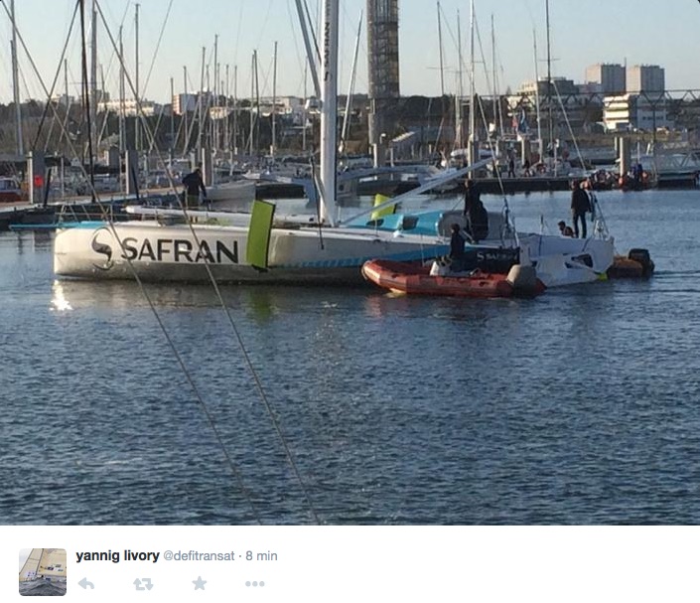Image resolution: width=700 pixels, height=603 pixels.
Task: Open the @defitransat handle link
Action: click(199, 555)
